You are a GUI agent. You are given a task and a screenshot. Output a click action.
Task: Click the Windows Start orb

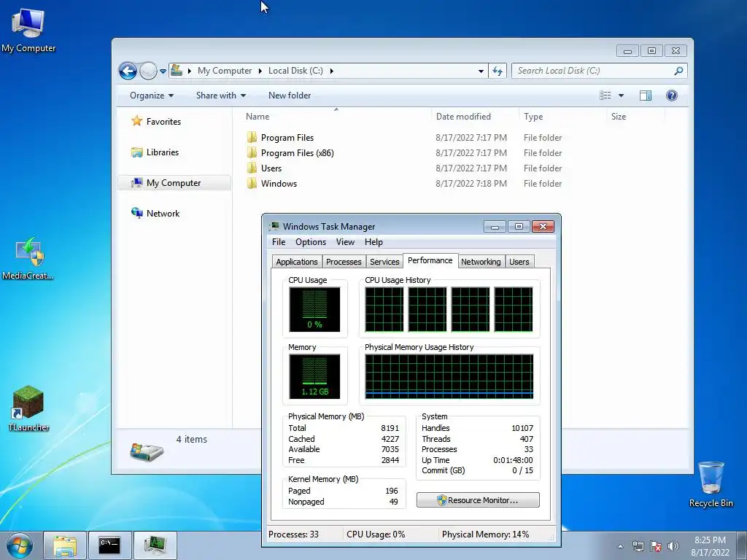tap(20, 545)
